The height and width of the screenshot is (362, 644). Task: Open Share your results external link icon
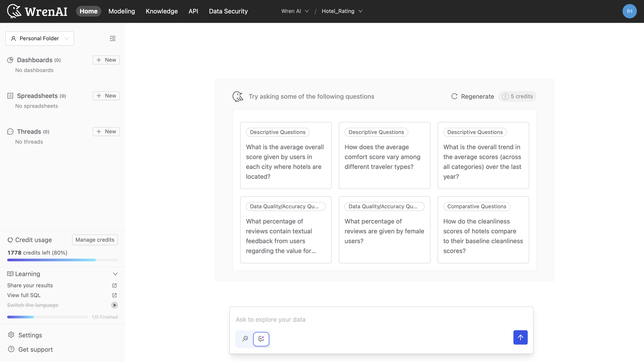coord(114,285)
